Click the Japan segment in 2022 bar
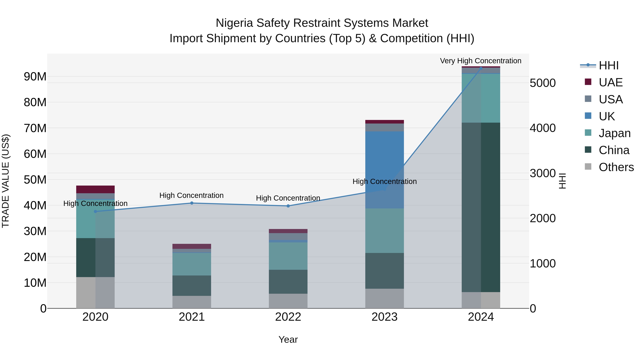 288,256
